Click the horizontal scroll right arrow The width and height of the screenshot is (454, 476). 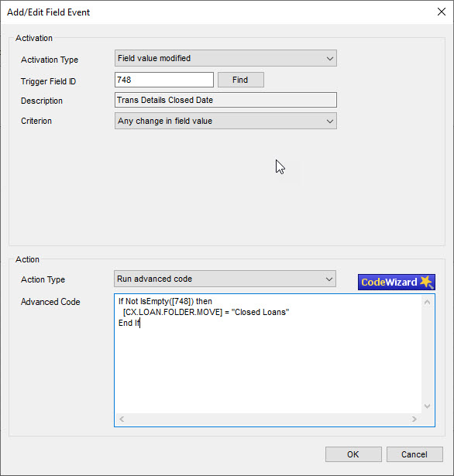click(414, 419)
